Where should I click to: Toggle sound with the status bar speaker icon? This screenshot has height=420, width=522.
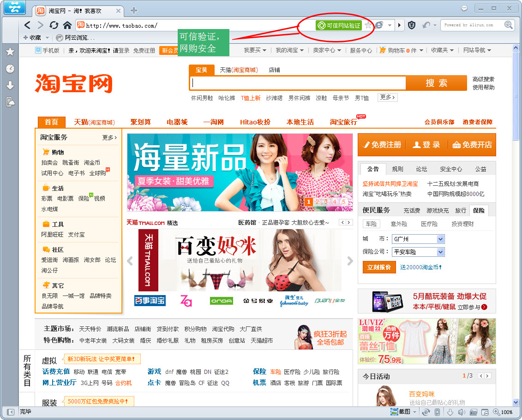[462, 412]
